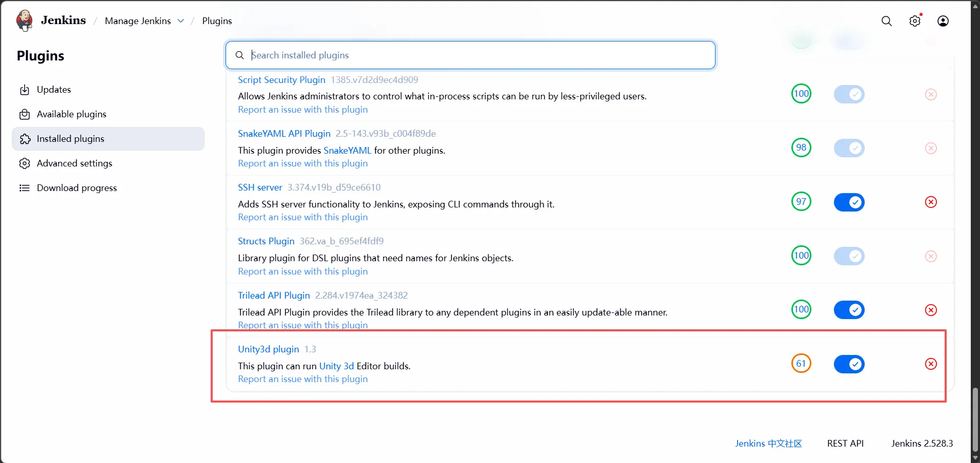The height and width of the screenshot is (463, 980).
Task: Click the Updates sidebar download icon
Action: coord(25,90)
